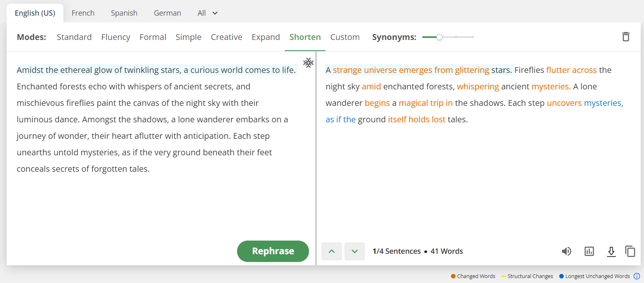The image size is (644, 283).
Task: Expand the All languages dropdown
Action: (x=207, y=13)
